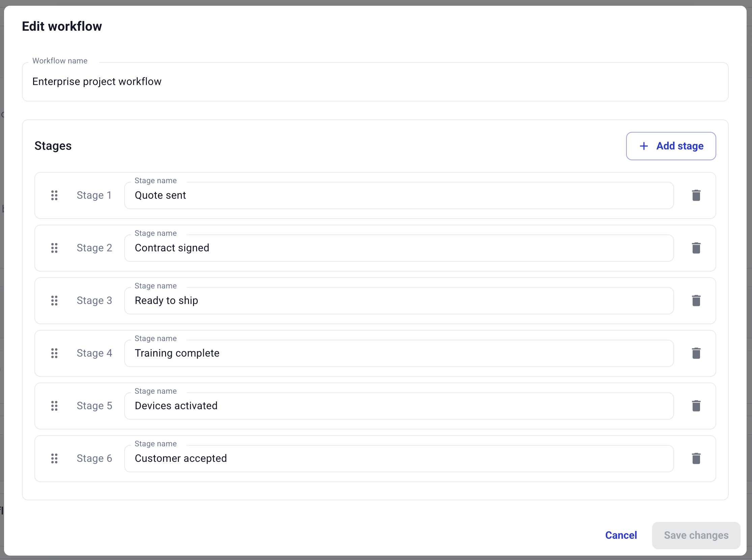Remove Ready to ship stage via trash icon
Viewport: 752px width, 560px height.
pos(696,300)
